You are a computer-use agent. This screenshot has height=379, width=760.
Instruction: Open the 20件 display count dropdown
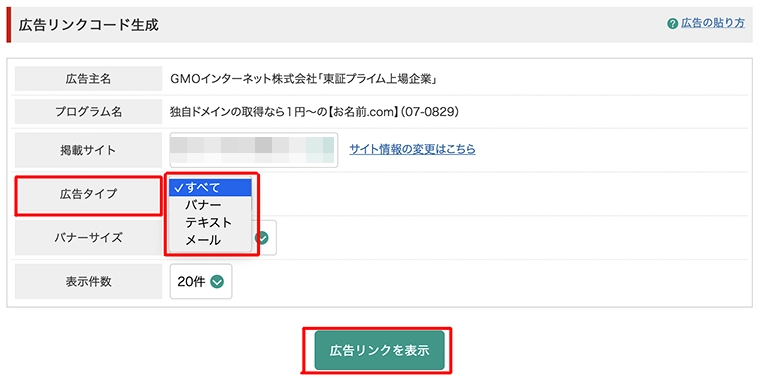click(x=201, y=282)
